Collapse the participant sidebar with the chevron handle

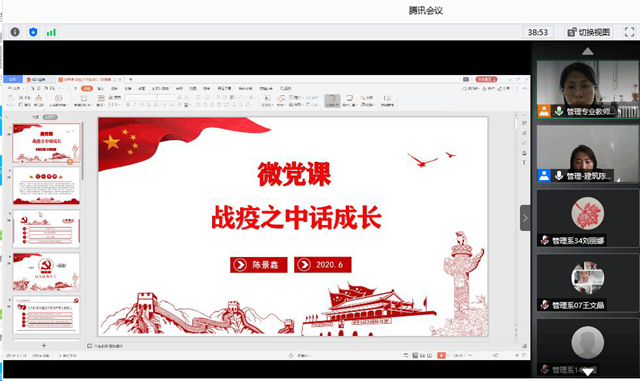tap(525, 218)
